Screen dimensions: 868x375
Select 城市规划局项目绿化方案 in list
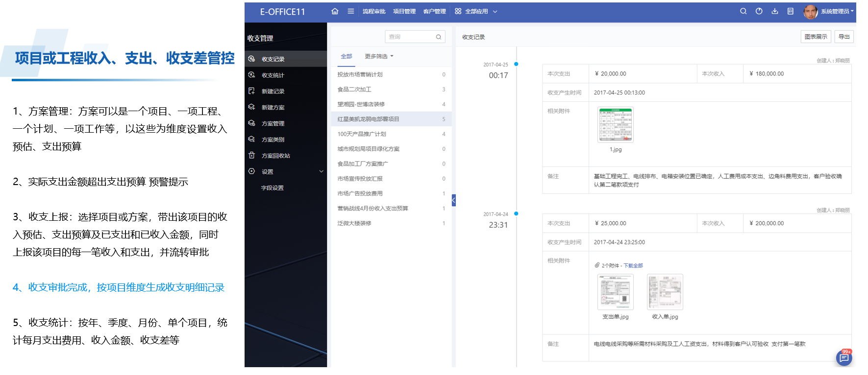click(x=391, y=149)
